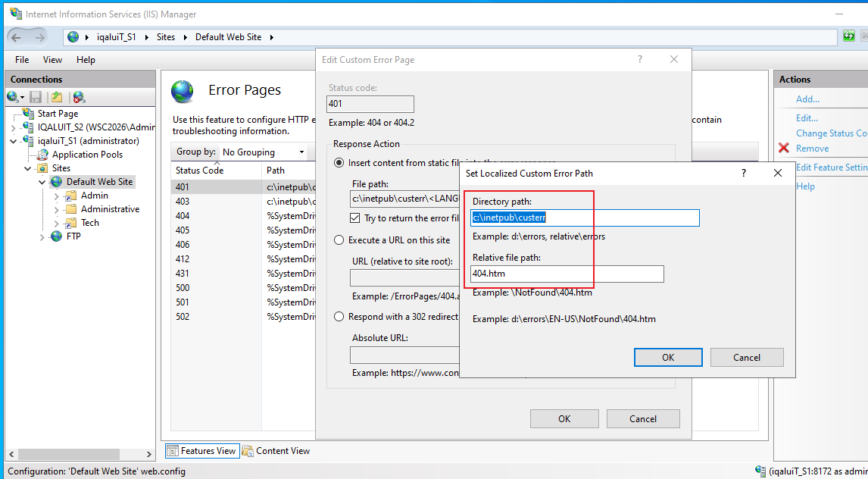
Task: Click into the Relative file path field
Action: pyautogui.click(x=567, y=274)
